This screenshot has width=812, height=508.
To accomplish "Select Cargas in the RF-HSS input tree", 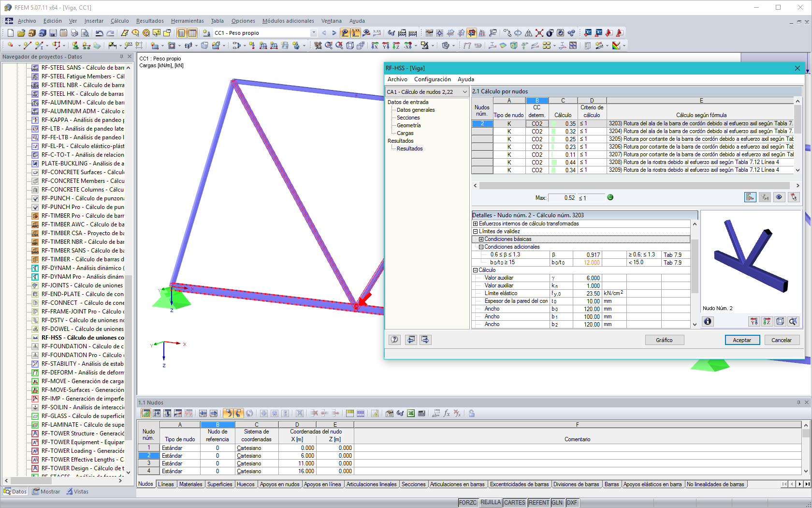I will 405,133.
